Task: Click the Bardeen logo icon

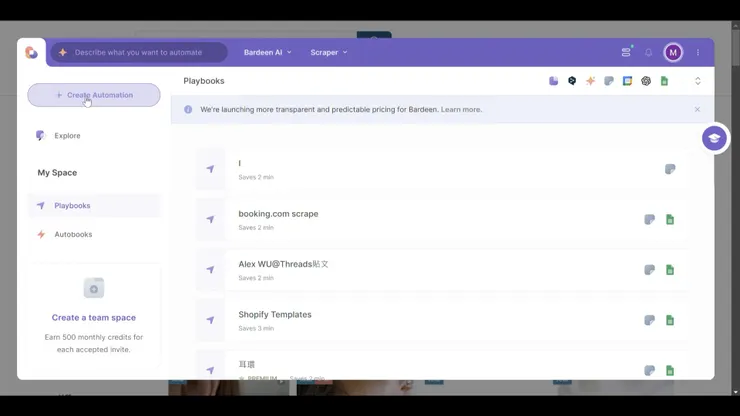Action: coord(32,52)
